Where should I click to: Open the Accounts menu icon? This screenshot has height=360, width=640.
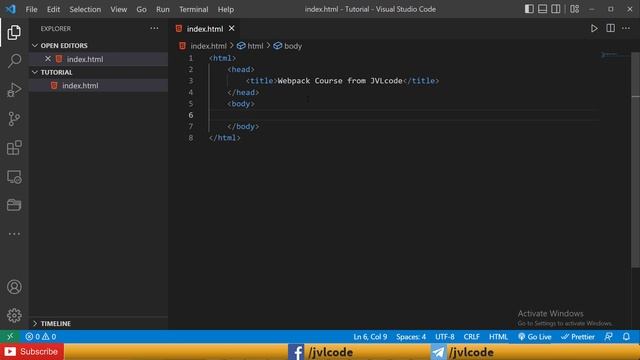14,287
